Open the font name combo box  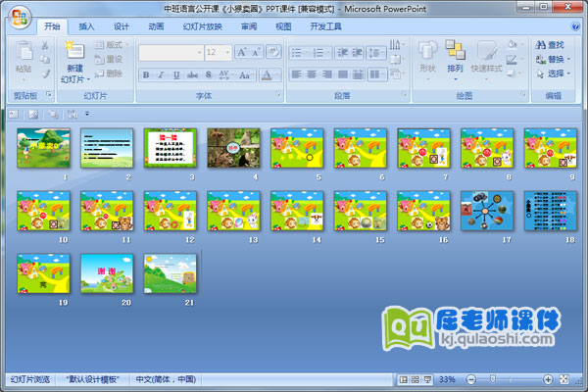click(171, 53)
